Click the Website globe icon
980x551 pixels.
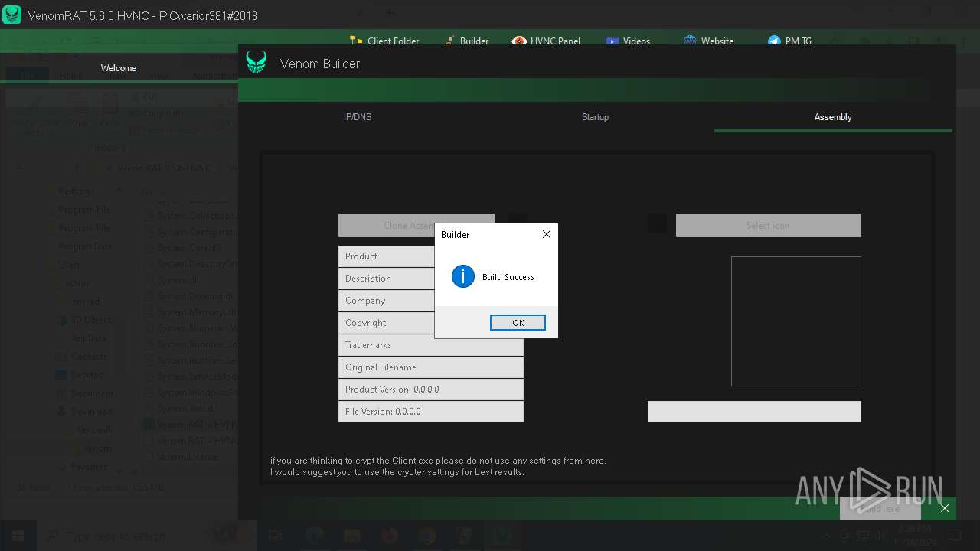click(x=690, y=41)
